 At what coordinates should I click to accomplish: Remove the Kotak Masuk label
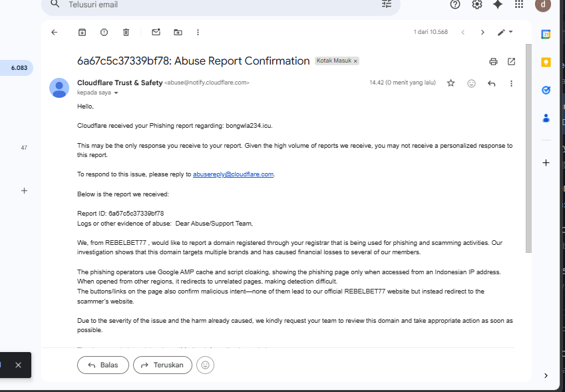pos(355,61)
